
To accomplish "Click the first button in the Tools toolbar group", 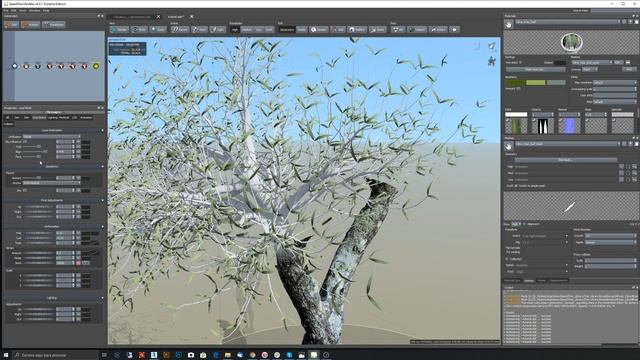I will [398, 29].
